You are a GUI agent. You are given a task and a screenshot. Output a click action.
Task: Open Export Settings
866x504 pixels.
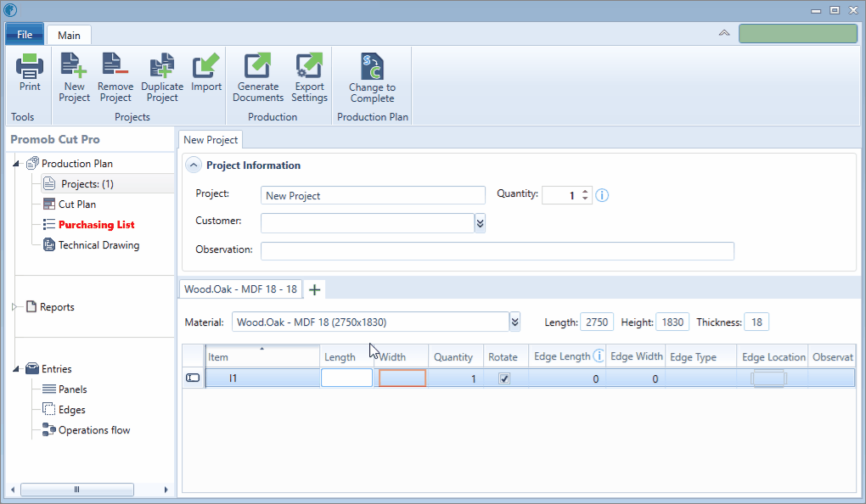click(309, 66)
